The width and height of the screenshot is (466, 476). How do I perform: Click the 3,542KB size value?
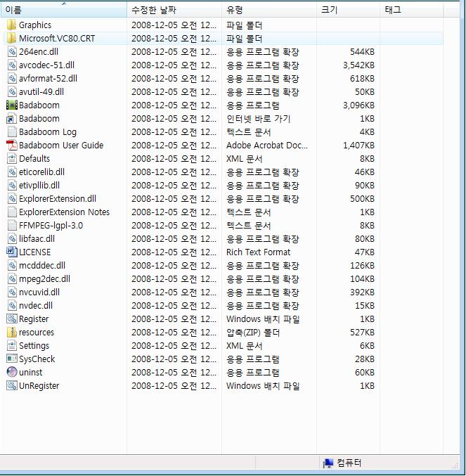point(358,65)
